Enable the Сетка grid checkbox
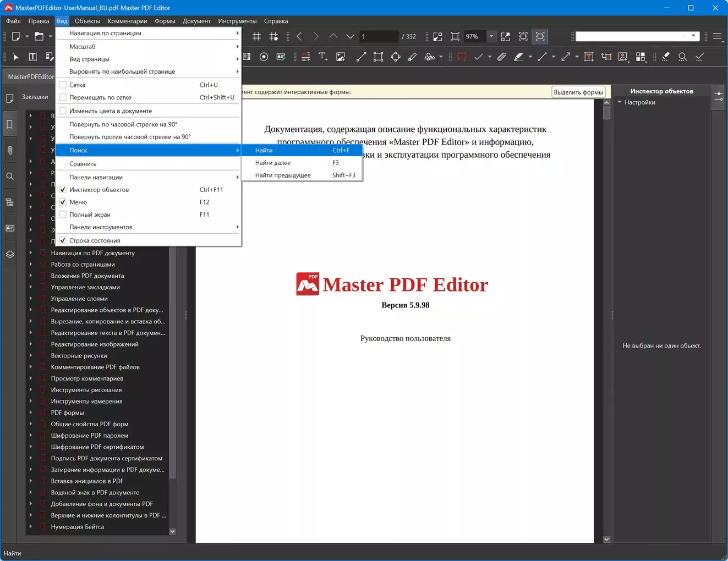Image resolution: width=728 pixels, height=561 pixels. (x=63, y=85)
